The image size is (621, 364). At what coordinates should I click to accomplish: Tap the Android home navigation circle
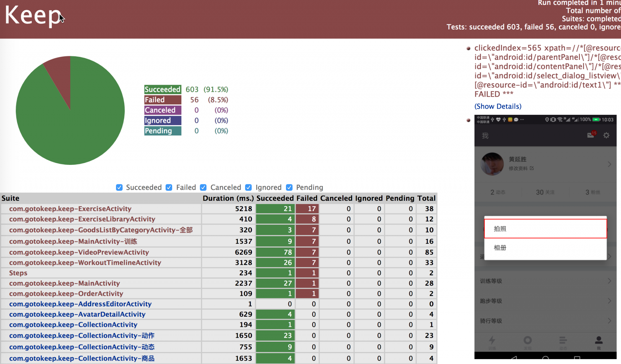click(x=545, y=358)
